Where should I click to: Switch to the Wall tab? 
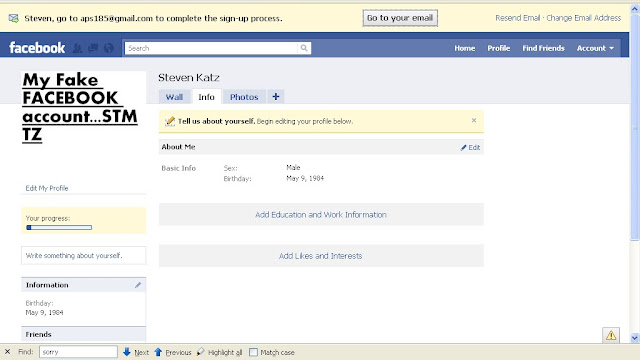(x=174, y=97)
